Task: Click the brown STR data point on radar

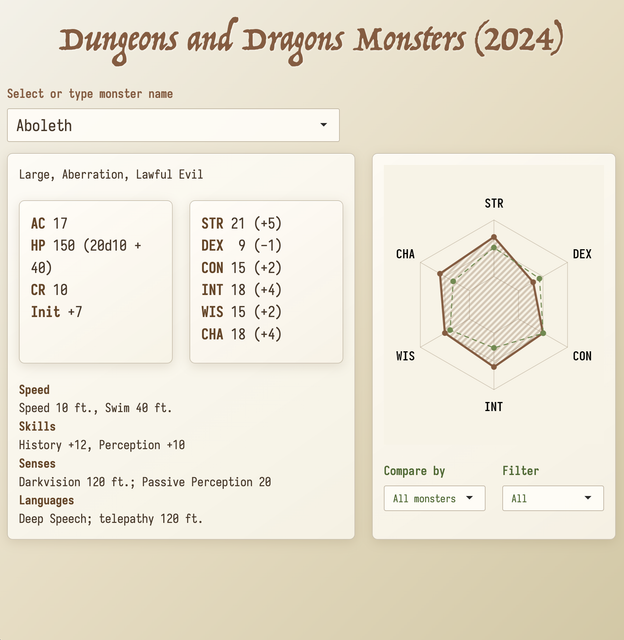Action: (x=494, y=237)
